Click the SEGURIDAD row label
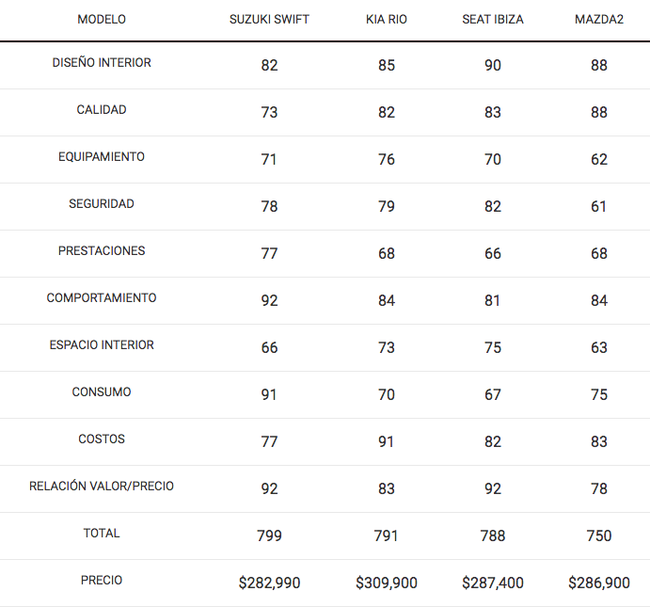 pyautogui.click(x=102, y=204)
